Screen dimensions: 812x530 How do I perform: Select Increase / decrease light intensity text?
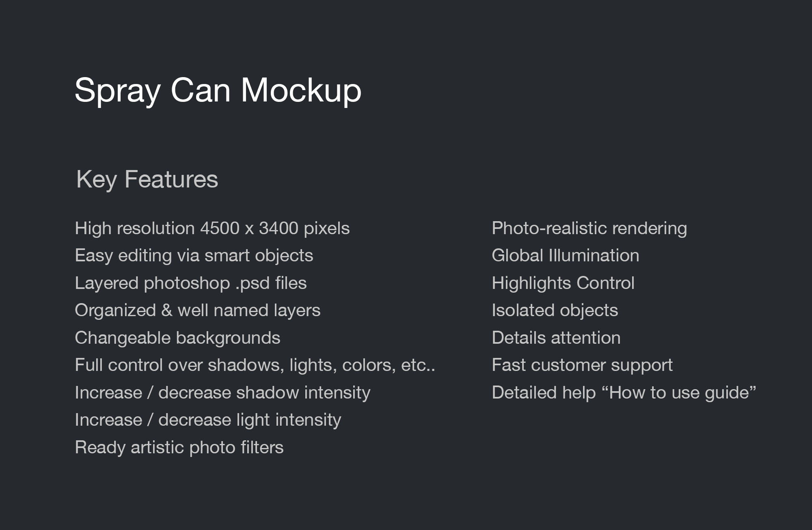point(208,420)
